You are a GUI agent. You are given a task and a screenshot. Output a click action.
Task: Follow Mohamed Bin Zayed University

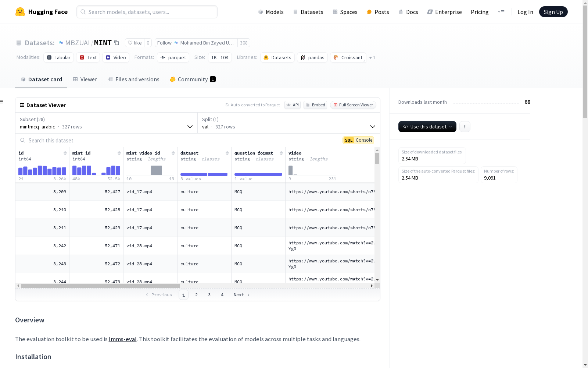pyautogui.click(x=196, y=43)
